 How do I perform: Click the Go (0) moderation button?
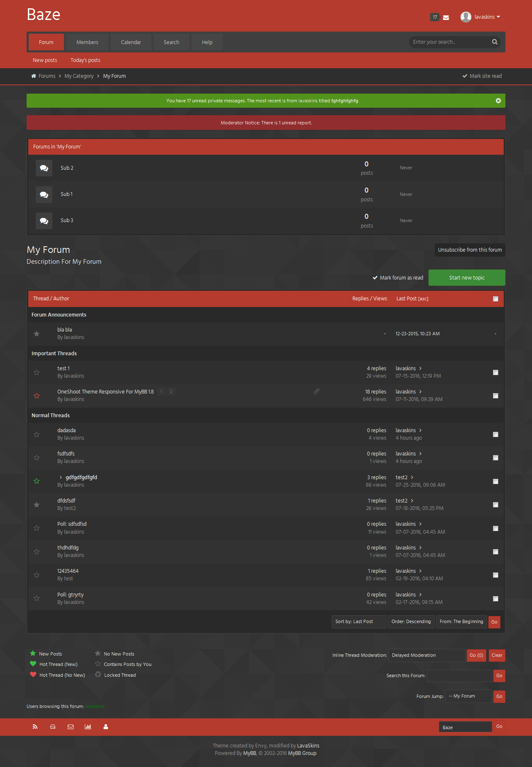coord(476,656)
